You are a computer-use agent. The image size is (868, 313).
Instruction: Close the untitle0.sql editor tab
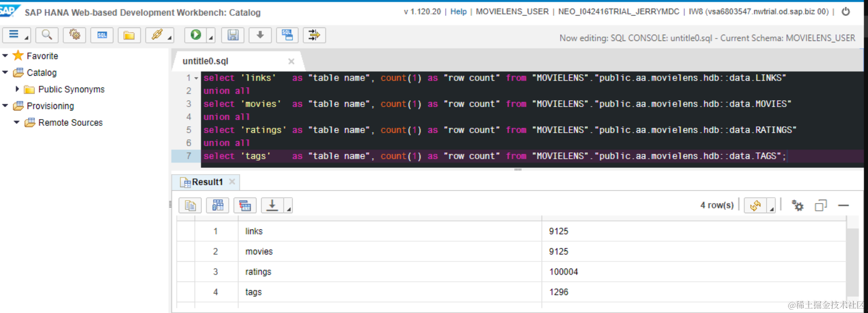click(x=291, y=61)
